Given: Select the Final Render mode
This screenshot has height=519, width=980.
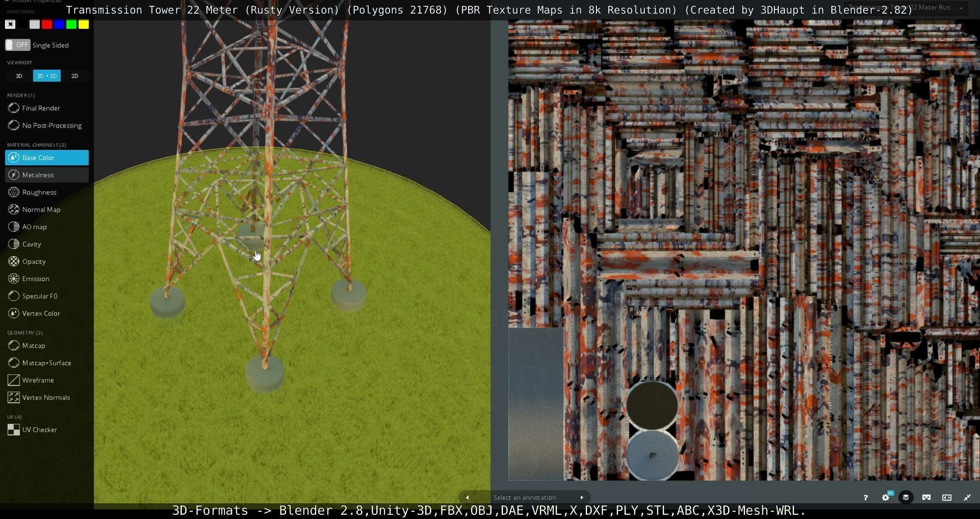Looking at the screenshot, I should click(x=47, y=108).
